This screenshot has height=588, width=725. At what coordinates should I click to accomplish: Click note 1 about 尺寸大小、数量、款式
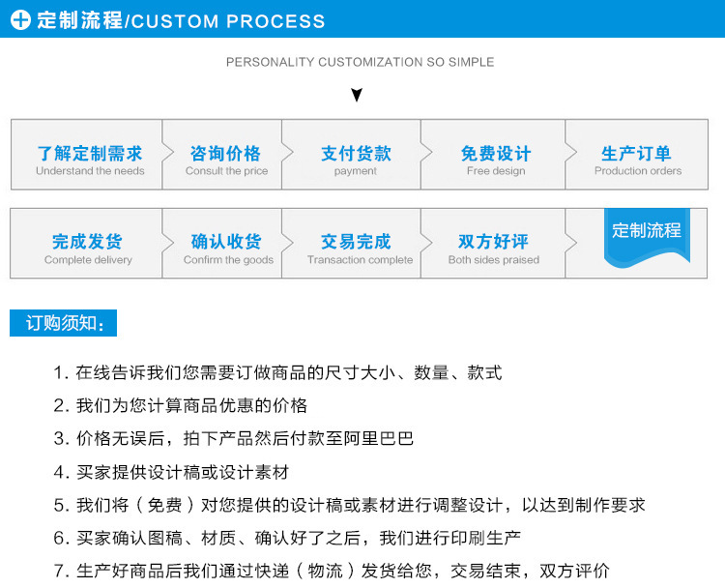[x=277, y=372]
